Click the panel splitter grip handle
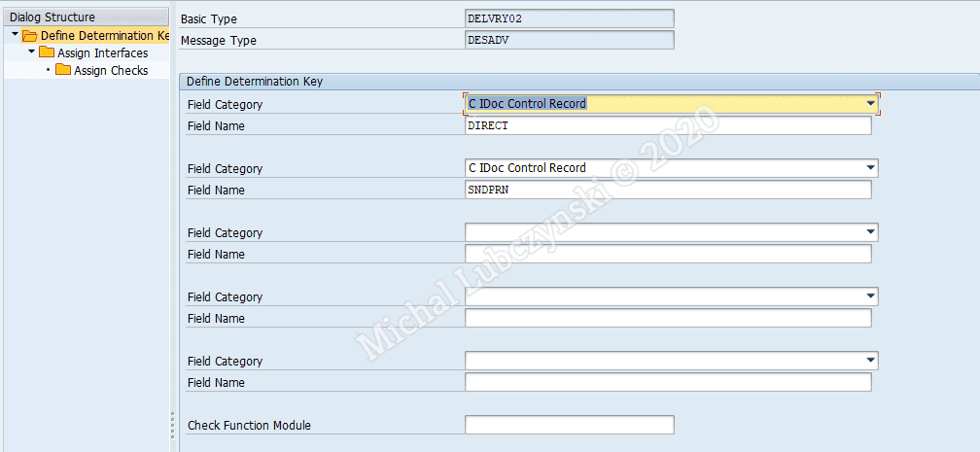This screenshot has height=452, width=980. click(x=172, y=426)
